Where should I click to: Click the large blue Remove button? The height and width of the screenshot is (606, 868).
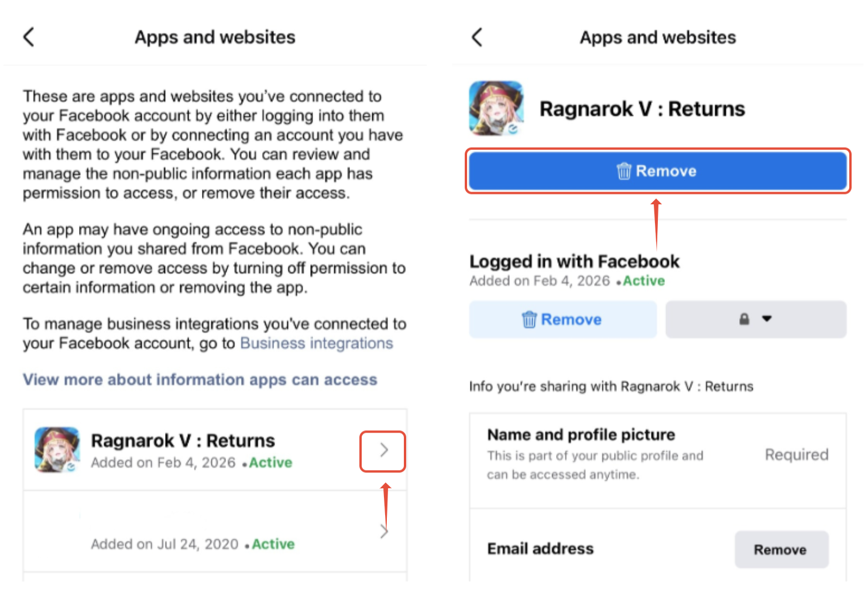tap(658, 171)
